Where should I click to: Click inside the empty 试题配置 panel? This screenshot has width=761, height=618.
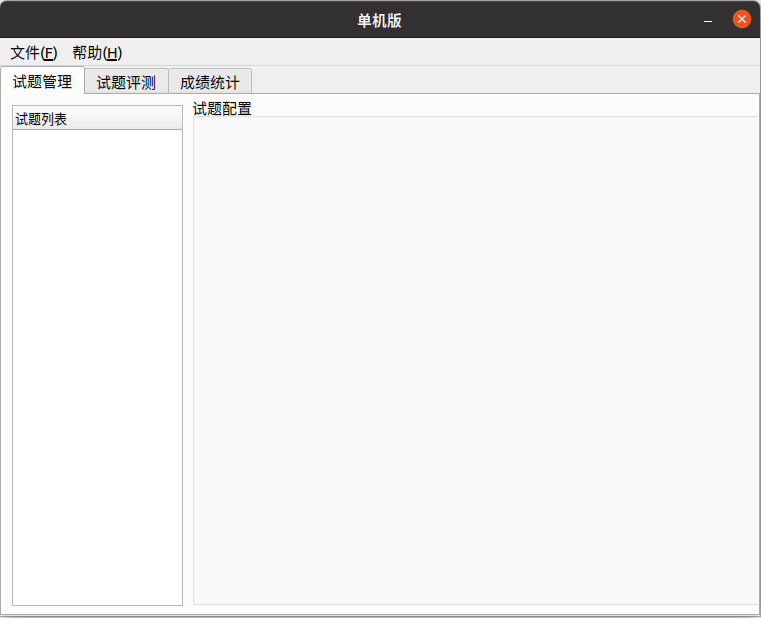pos(475,360)
